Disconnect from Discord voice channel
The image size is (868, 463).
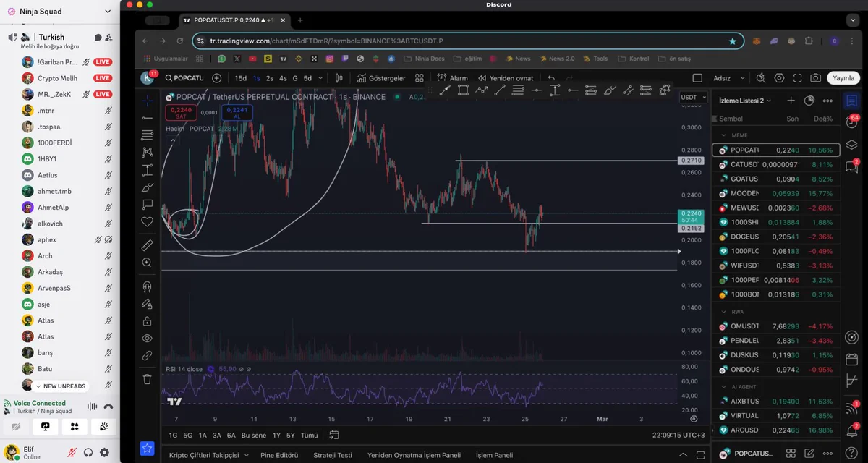109,407
